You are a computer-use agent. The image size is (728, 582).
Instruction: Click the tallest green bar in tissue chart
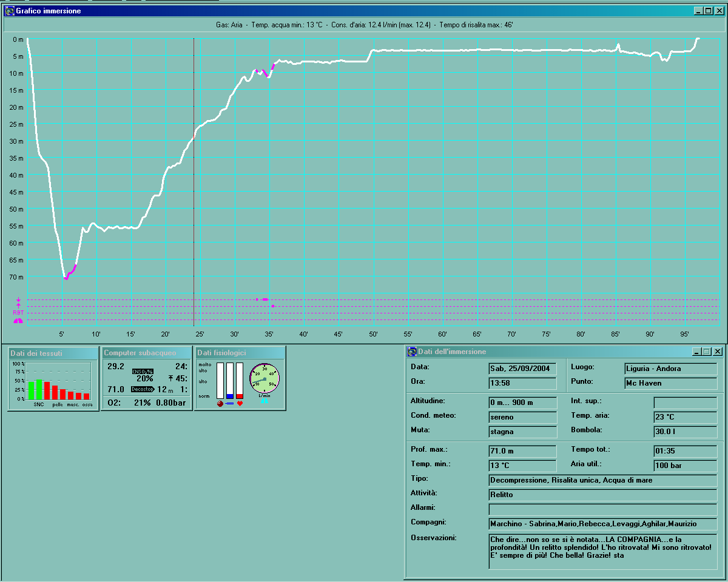(x=39, y=389)
